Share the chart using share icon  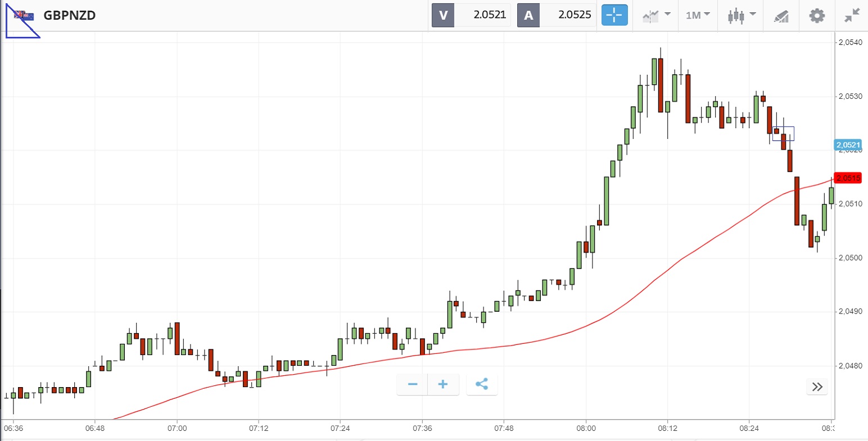point(482,384)
